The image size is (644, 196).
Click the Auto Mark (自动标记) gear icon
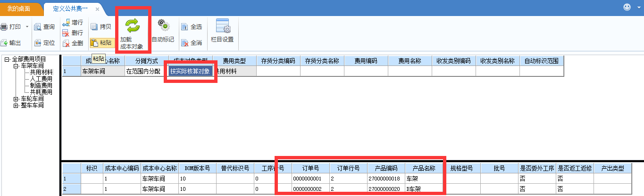pos(163,25)
